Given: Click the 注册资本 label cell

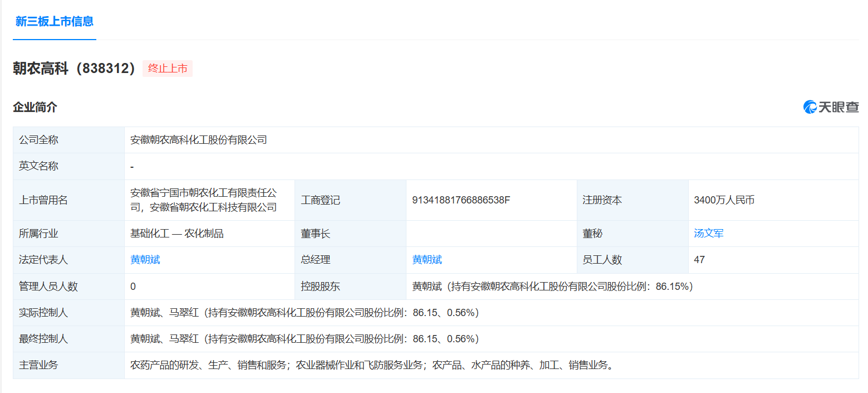Looking at the screenshot, I should (632, 200).
